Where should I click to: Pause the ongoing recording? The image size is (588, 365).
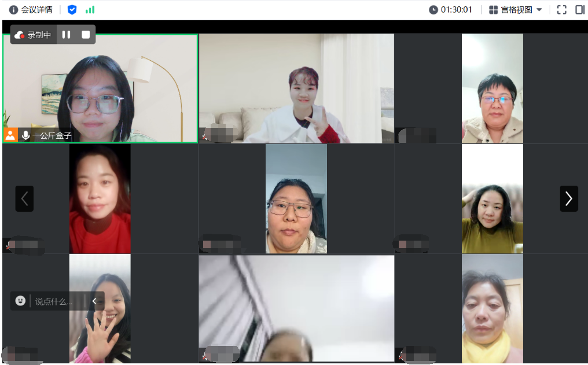point(67,35)
